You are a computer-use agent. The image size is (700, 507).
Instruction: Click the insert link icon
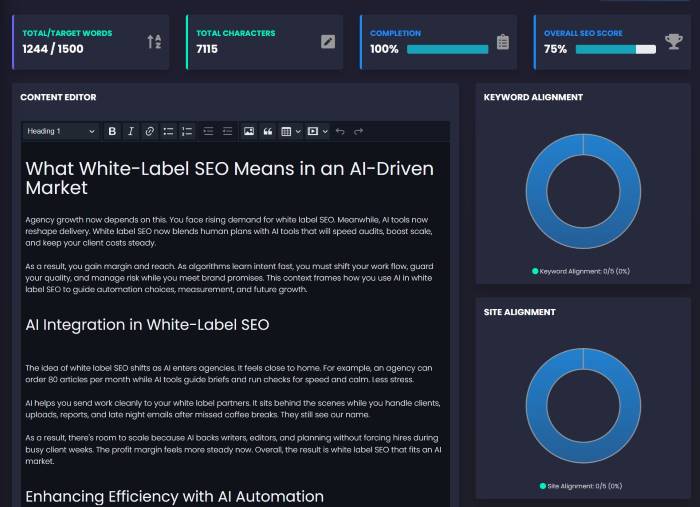pos(149,131)
